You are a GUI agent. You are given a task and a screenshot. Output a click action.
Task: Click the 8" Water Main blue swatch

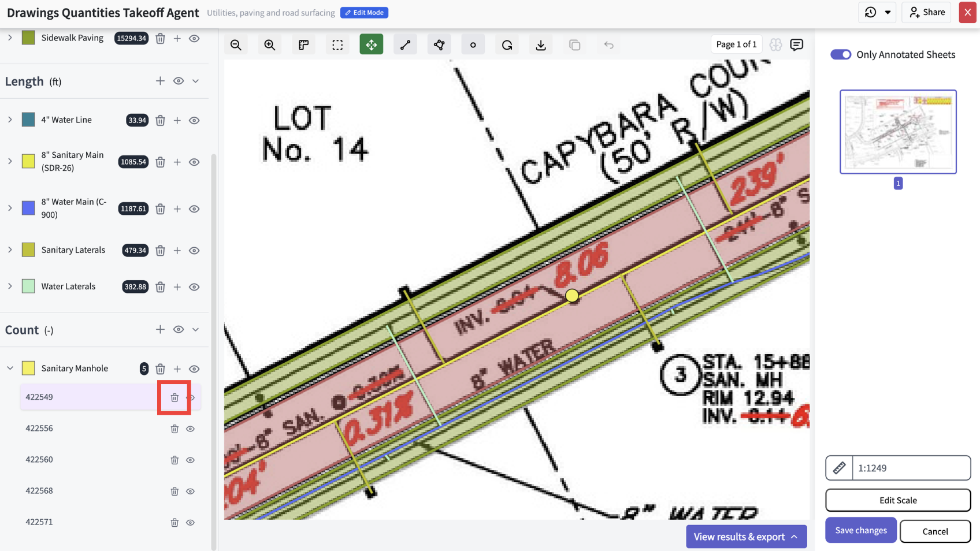tap(28, 208)
